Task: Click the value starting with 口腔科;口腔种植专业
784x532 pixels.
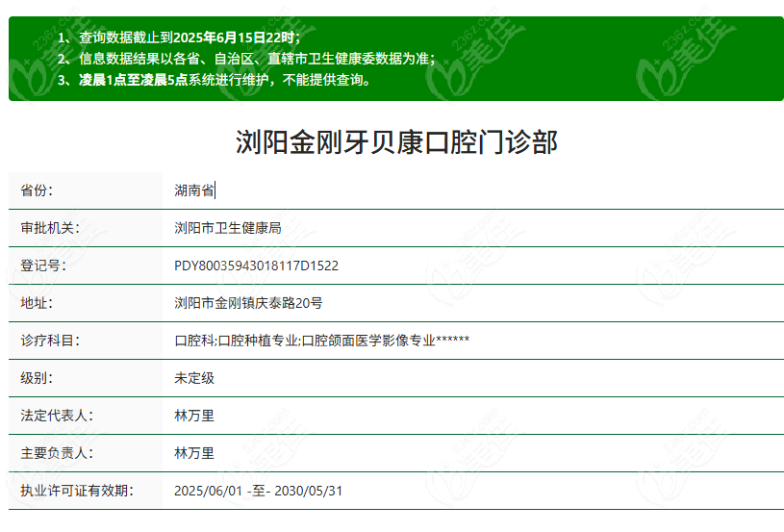Action: point(321,341)
